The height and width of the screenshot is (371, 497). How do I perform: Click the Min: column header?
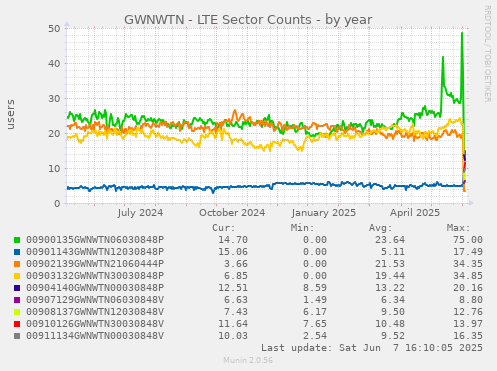[x=302, y=228]
